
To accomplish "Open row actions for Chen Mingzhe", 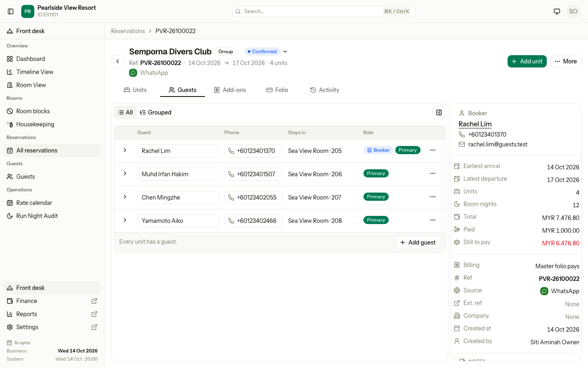I will 433,197.
